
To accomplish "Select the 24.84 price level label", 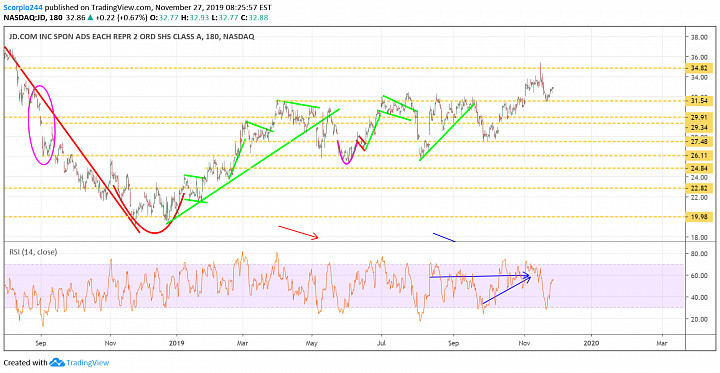I will click(x=699, y=168).
